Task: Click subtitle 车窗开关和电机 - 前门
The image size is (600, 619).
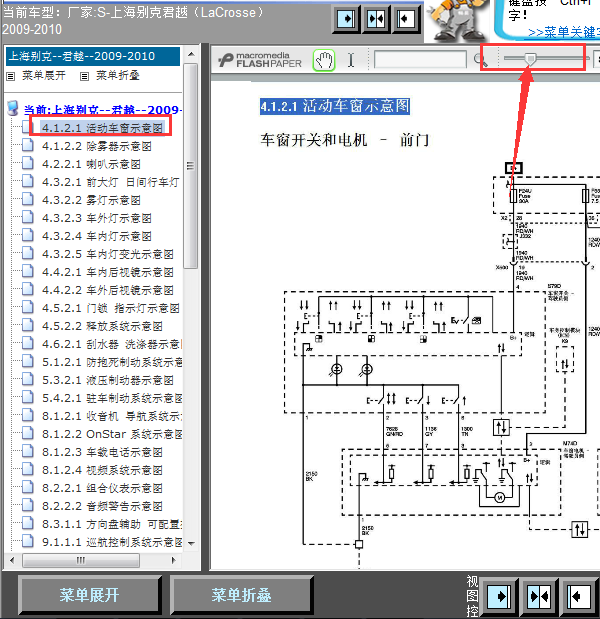Action: 345,140
